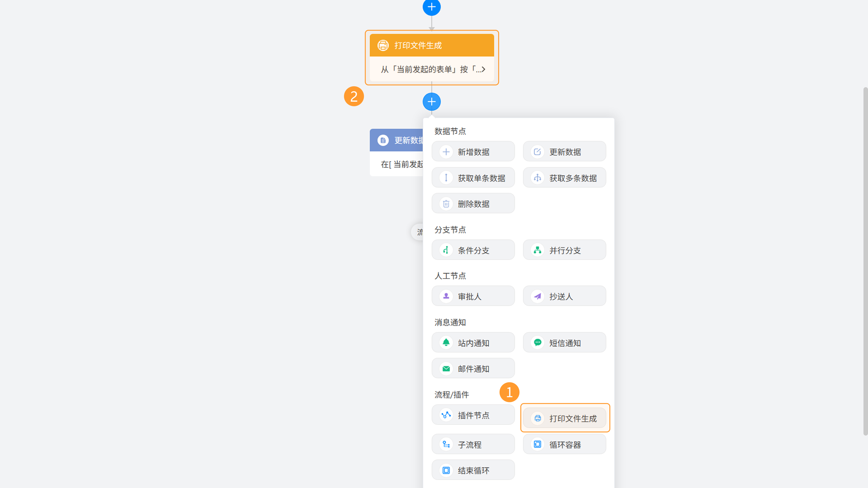Add a 新增数据 node
This screenshot has width=868, height=488.
(473, 152)
